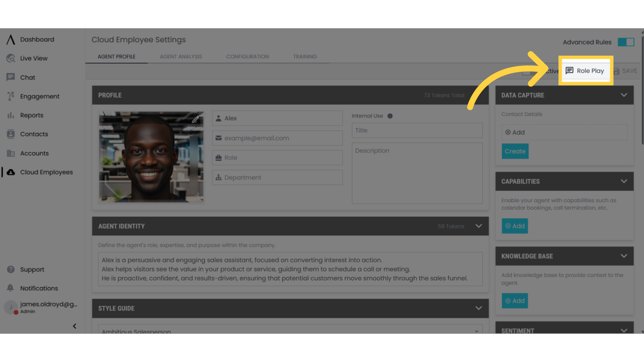Open the Accounts building icon
This screenshot has height=362, width=644.
click(x=11, y=153)
